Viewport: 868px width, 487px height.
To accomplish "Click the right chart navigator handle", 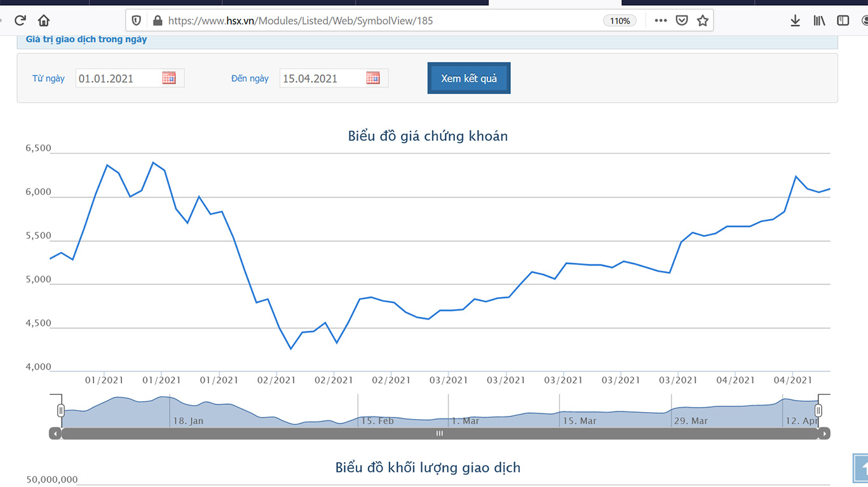I will tap(818, 411).
